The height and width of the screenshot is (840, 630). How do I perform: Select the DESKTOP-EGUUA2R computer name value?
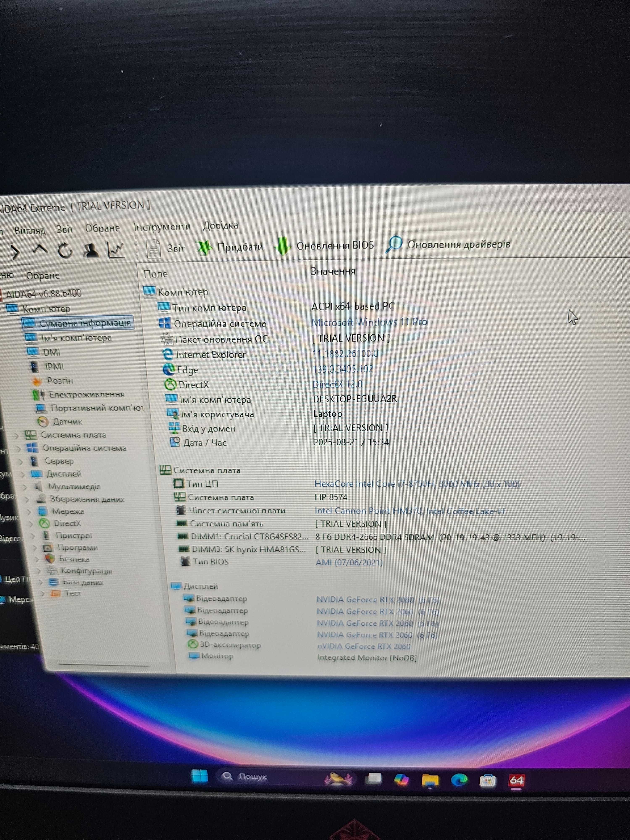point(355,399)
